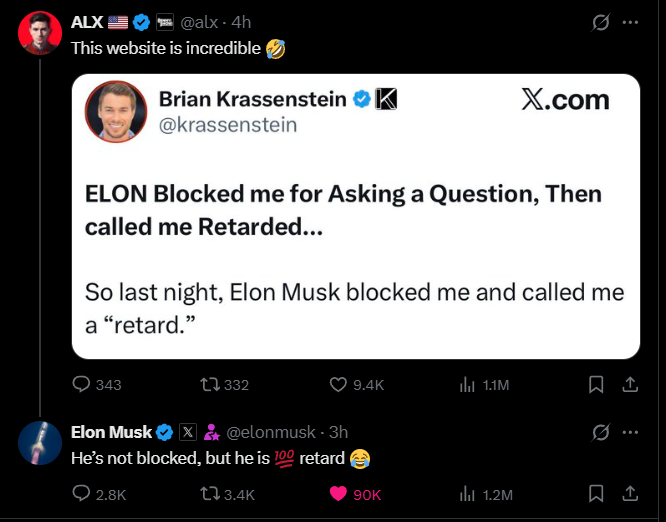Open Grok icon on ALX's post
Image resolution: width=666 pixels, height=522 pixels.
601,22
